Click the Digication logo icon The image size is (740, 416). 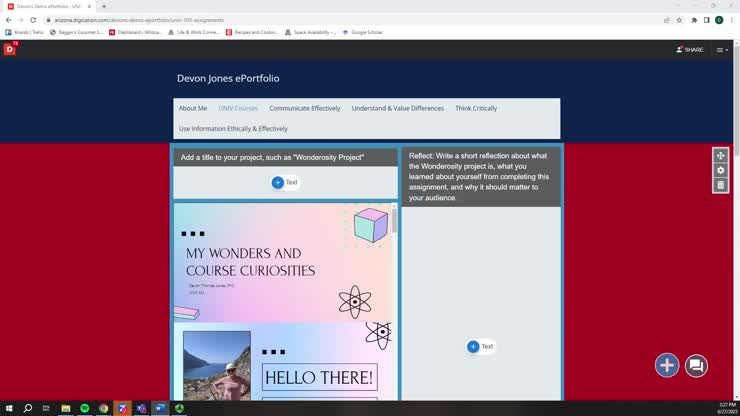10,49
